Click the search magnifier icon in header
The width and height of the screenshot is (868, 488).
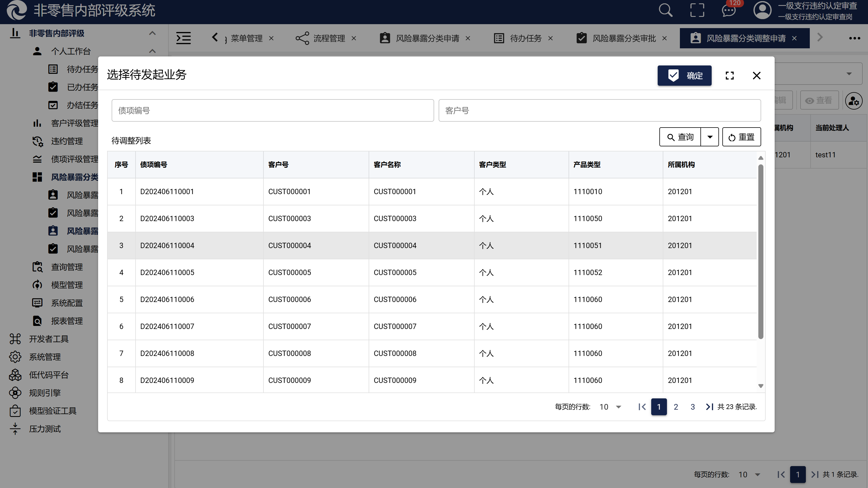pos(666,10)
